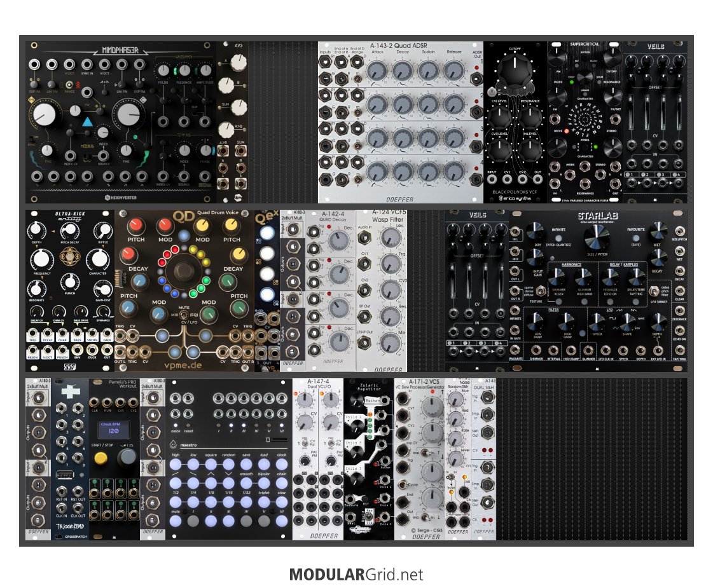Flip the LFO TARGET switch on Starlab

point(654,291)
